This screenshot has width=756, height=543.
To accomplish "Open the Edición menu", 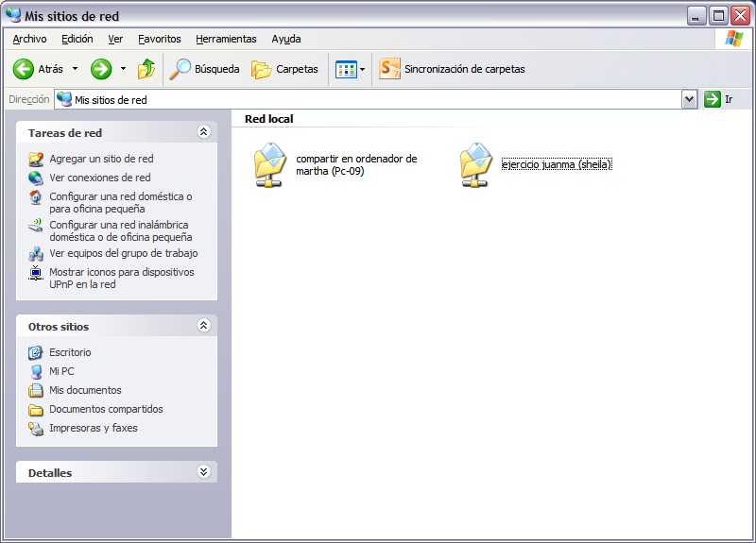I will coord(77,39).
